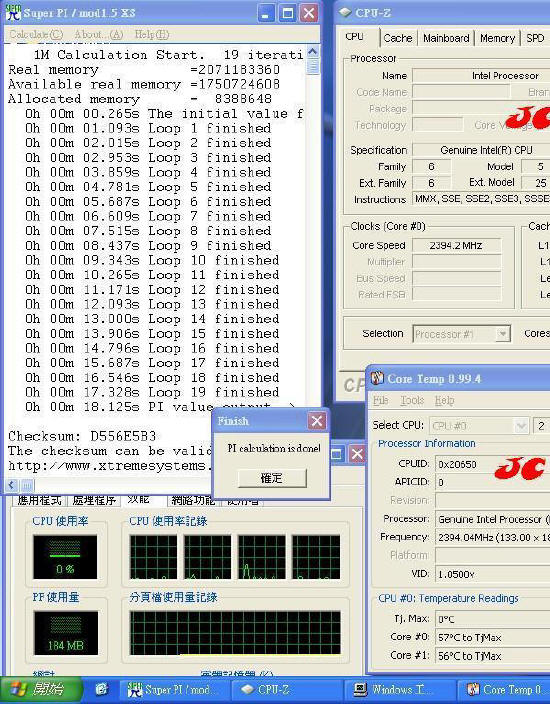Open the Help menu in Super PI
The width and height of the screenshot is (550, 704).
[x=152, y=34]
